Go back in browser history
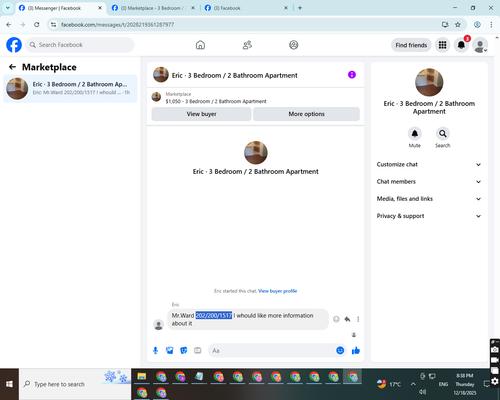The width and height of the screenshot is (500, 400). coord(9,24)
